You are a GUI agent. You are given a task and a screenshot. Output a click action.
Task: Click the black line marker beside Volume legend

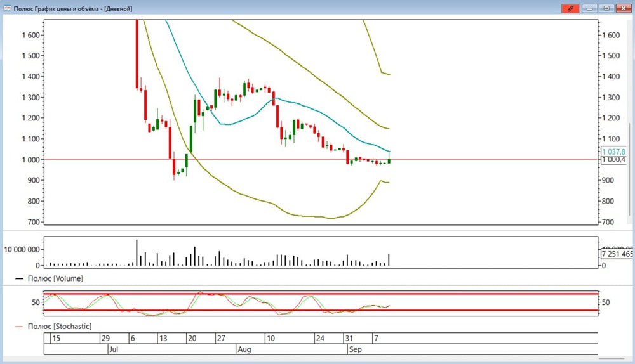point(19,278)
